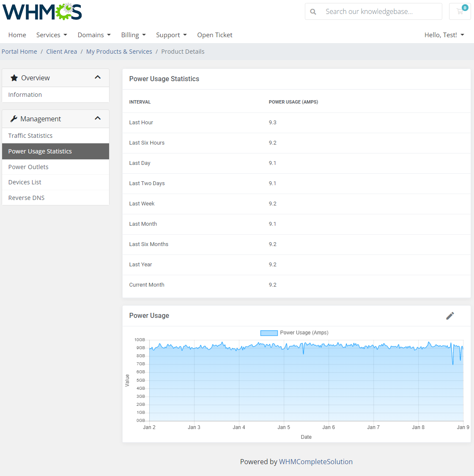Click the Portal Home breadcrumb
This screenshot has height=476, width=474.
[x=19, y=52]
